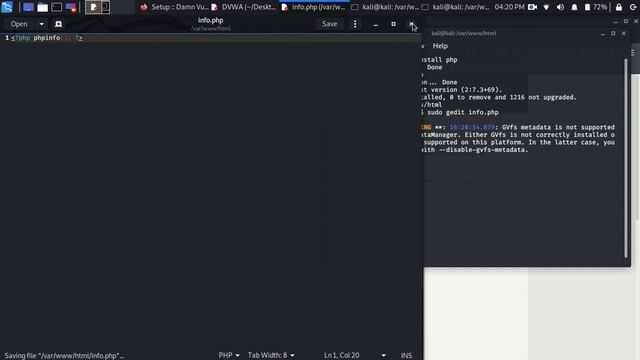Click the lock screen padlock icon
This screenshot has width=640, height=360.
619,7
